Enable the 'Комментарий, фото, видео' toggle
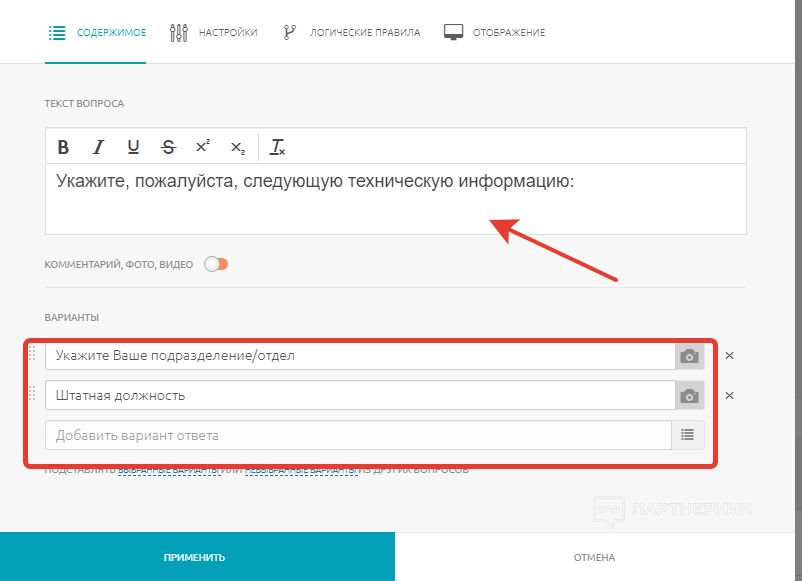The height and width of the screenshot is (581, 802). coord(216,264)
